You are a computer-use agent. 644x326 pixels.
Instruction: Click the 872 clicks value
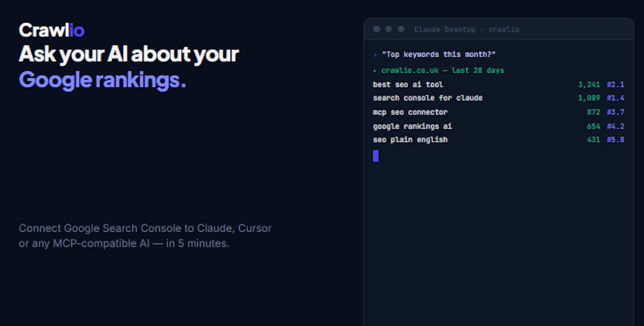coord(593,112)
